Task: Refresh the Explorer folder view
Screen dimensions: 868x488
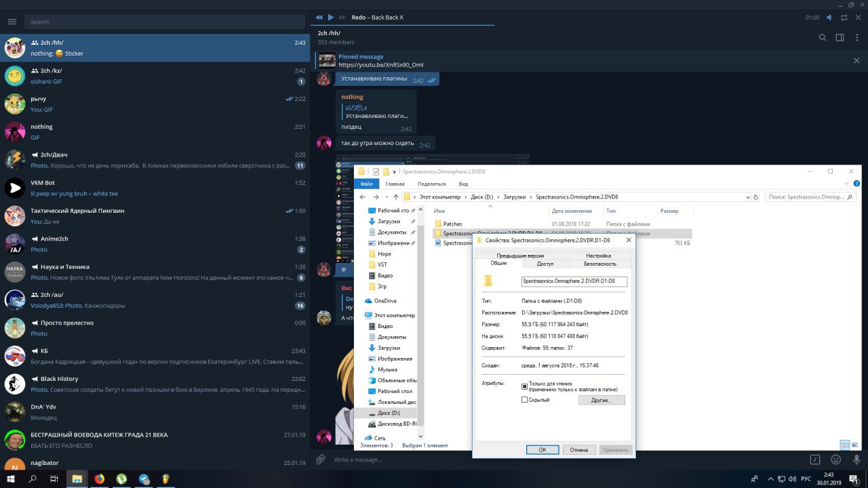Action: 756,197
